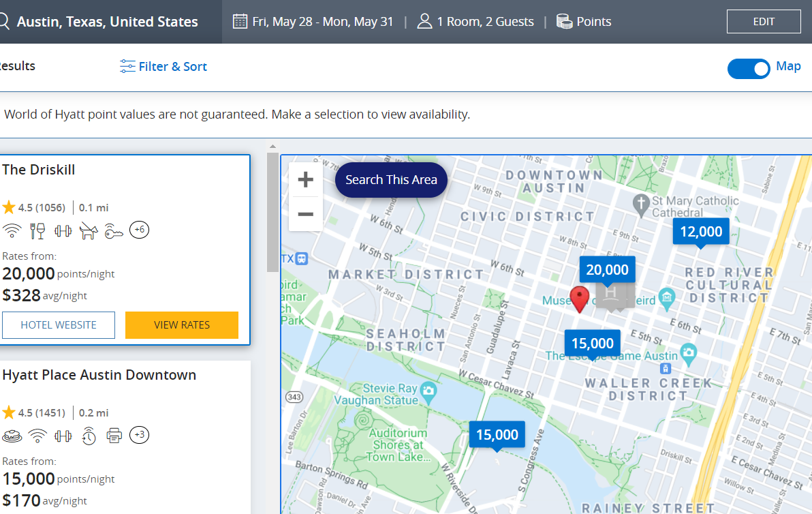Click the $328 avg/night price
Screen dimensions: 812x514
pos(44,295)
